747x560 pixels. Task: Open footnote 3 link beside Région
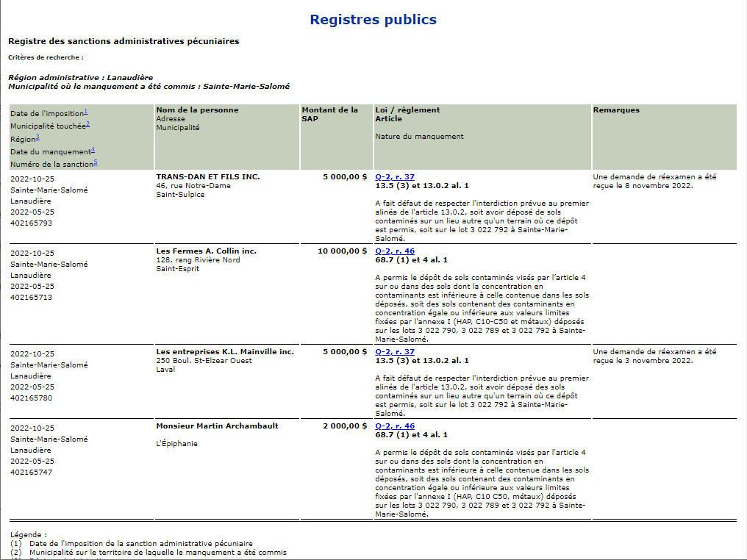(x=37, y=137)
